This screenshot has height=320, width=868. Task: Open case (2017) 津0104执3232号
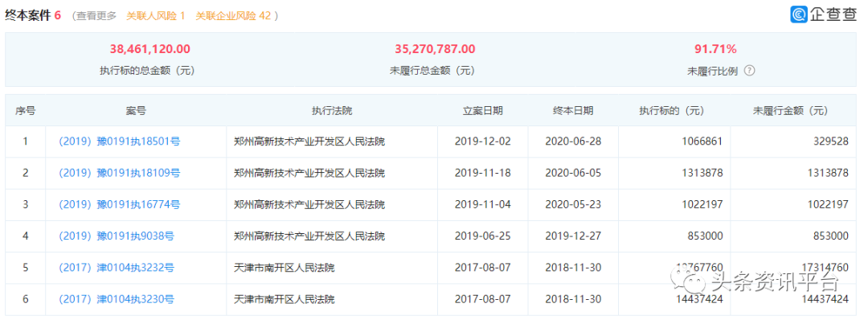pos(117,268)
